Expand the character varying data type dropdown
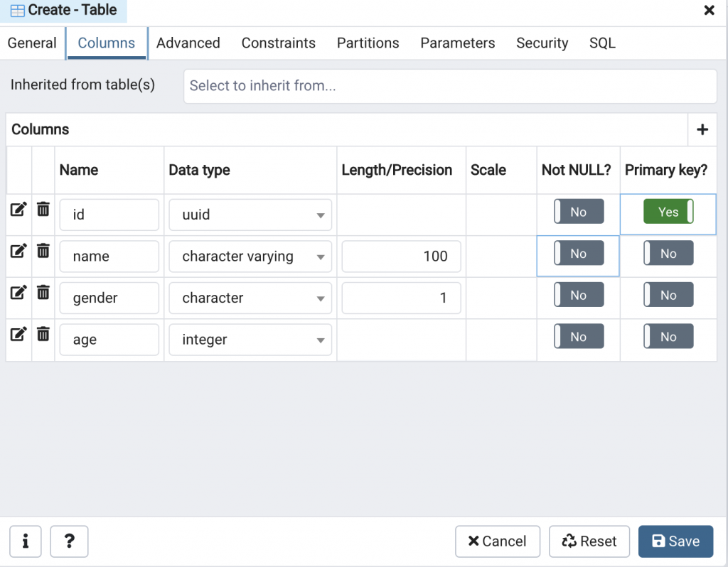 [x=250, y=256]
